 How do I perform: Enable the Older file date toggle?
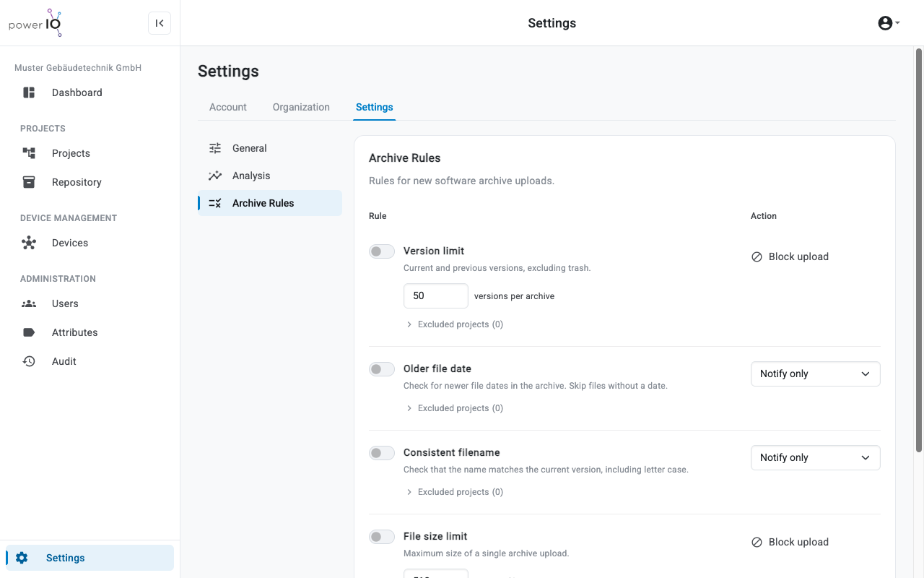click(382, 369)
